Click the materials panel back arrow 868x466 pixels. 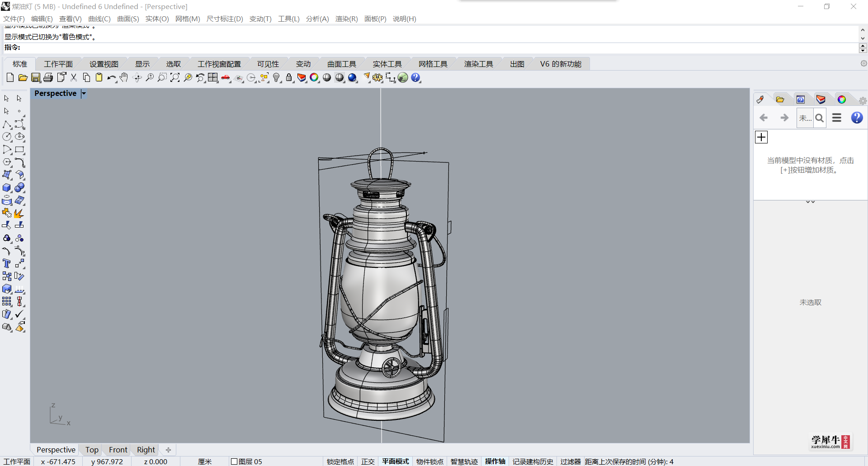(764, 118)
